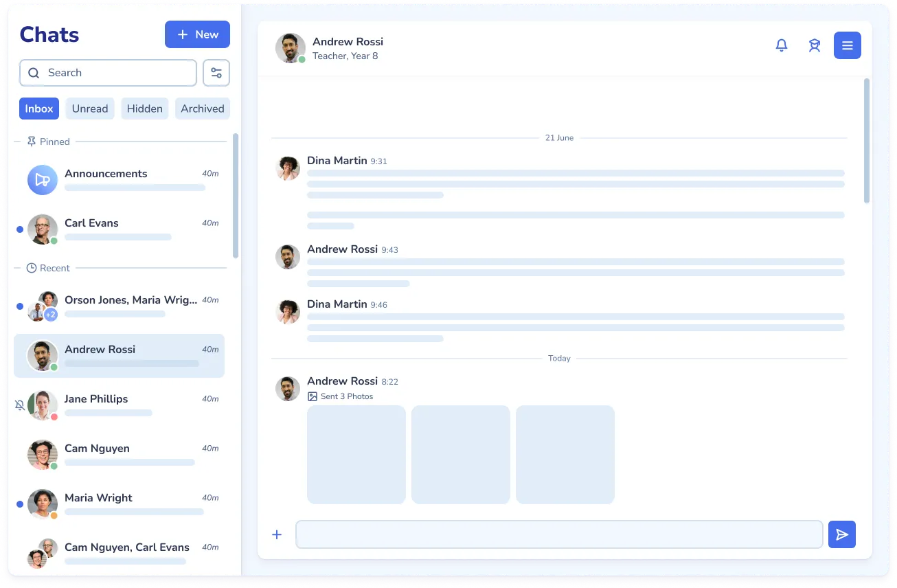Switch to the Archived filter tab
Image resolution: width=897 pixels, height=588 pixels.
[x=202, y=108]
